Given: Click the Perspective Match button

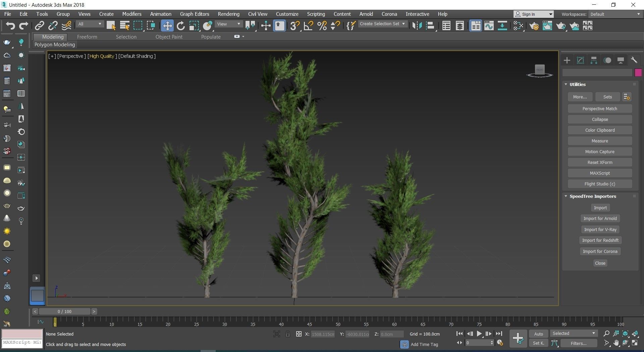Looking at the screenshot, I should pyautogui.click(x=600, y=108).
